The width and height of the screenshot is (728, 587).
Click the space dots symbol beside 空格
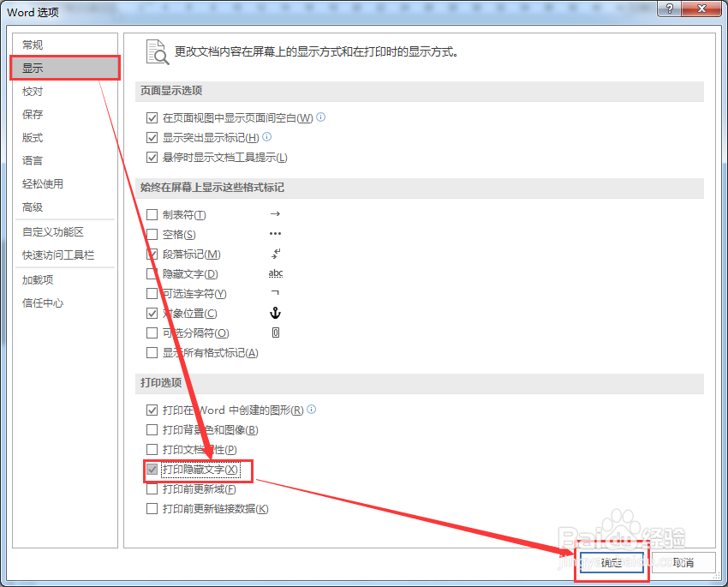[276, 233]
